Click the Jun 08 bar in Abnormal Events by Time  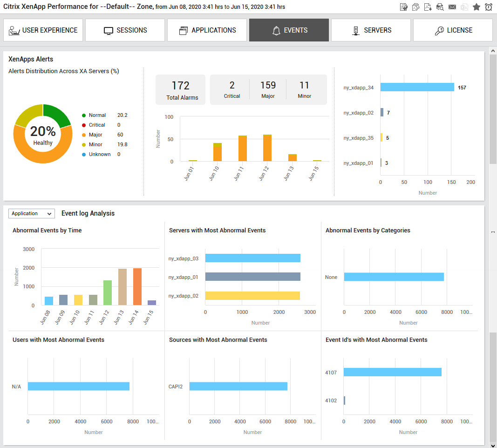tap(49, 301)
